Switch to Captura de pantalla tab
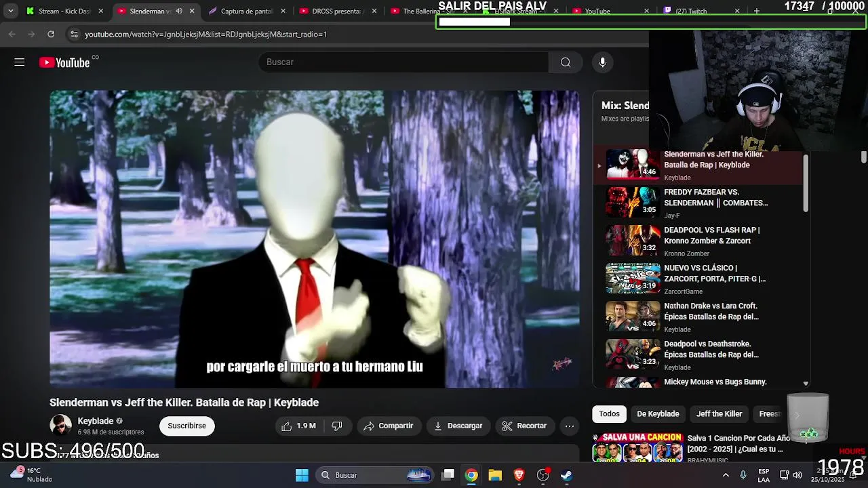Viewport: 868px width, 488px height. pyautogui.click(x=246, y=11)
